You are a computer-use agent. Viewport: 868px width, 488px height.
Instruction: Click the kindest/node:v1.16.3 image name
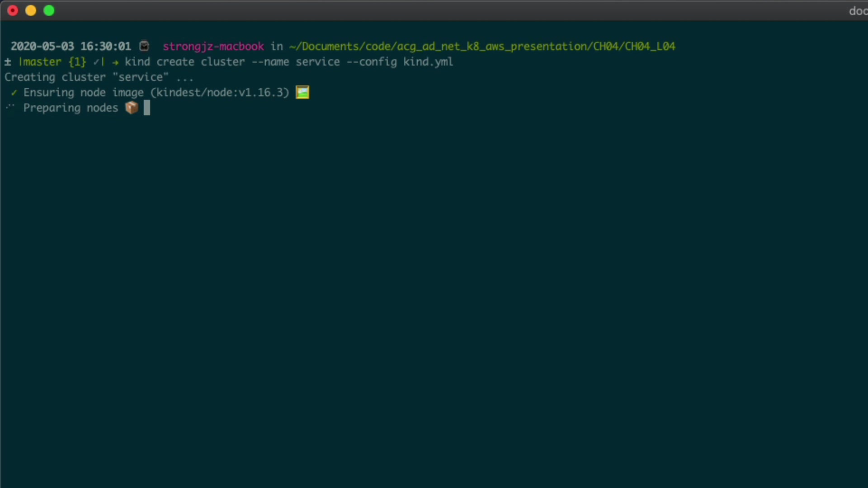(x=219, y=93)
